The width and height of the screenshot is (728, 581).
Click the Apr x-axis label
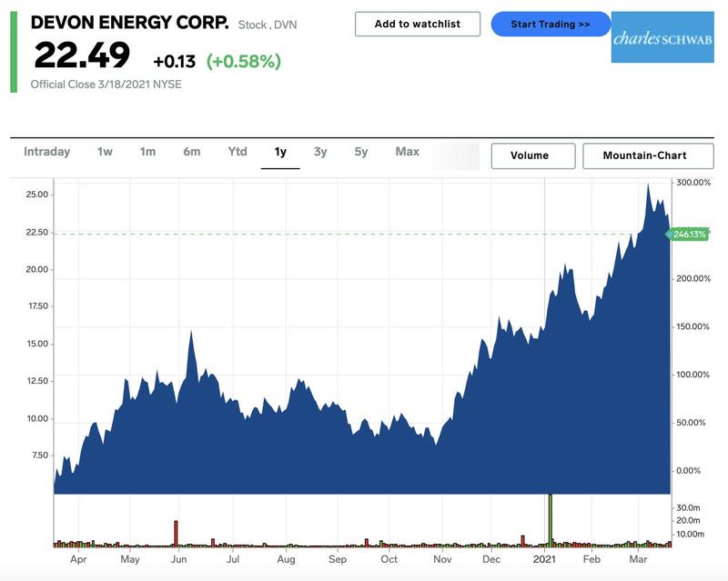click(78, 560)
